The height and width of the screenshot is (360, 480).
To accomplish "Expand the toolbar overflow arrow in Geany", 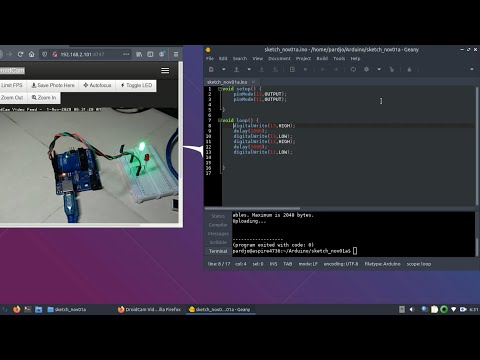I will (472, 69).
